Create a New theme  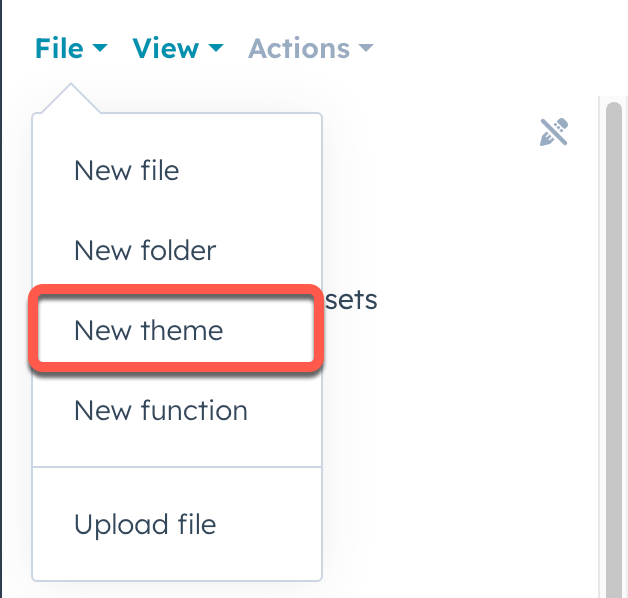coord(149,330)
